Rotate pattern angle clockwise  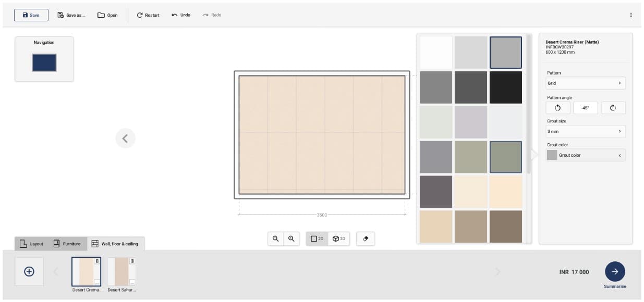click(x=613, y=108)
